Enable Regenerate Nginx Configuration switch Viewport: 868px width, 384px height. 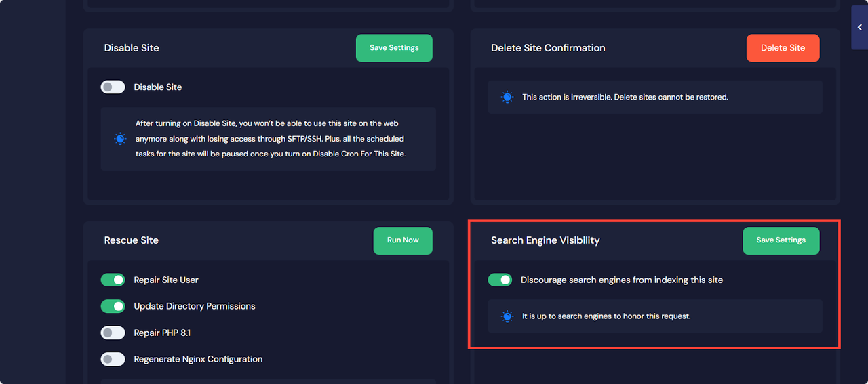pyautogui.click(x=113, y=359)
